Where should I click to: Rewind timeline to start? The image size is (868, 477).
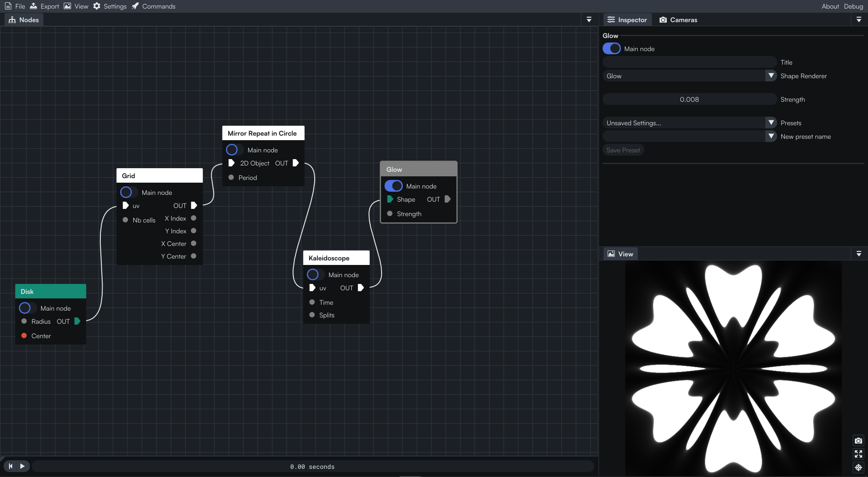point(10,466)
